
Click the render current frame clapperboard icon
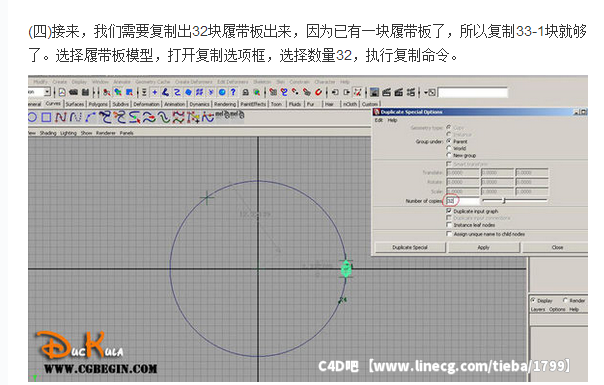[386, 92]
